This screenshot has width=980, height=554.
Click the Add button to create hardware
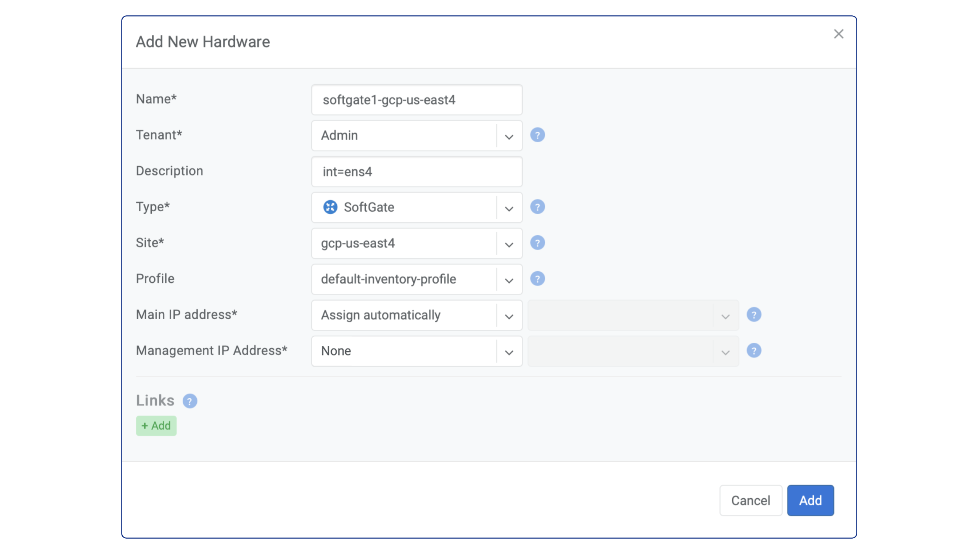(x=810, y=500)
